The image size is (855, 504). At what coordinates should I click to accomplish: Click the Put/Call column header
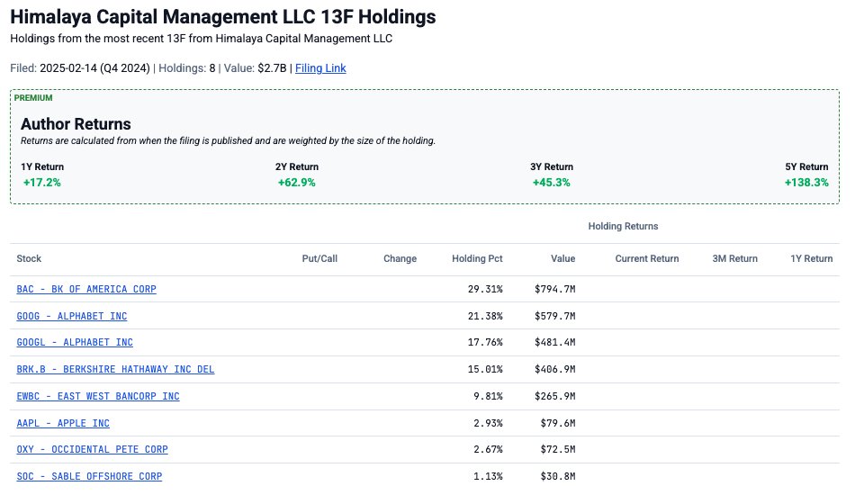coord(319,258)
